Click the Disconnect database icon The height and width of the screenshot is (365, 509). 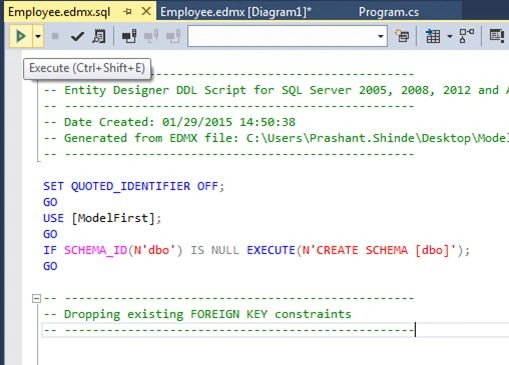tap(151, 36)
